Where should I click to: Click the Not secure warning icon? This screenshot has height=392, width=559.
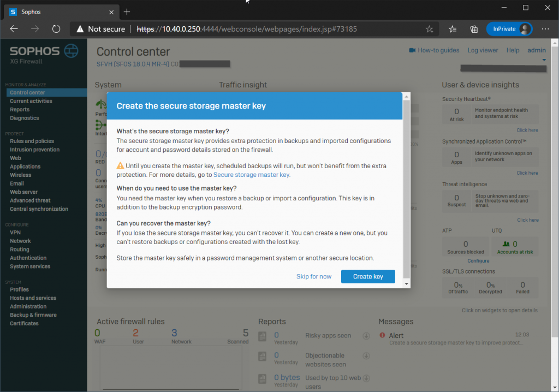click(80, 29)
